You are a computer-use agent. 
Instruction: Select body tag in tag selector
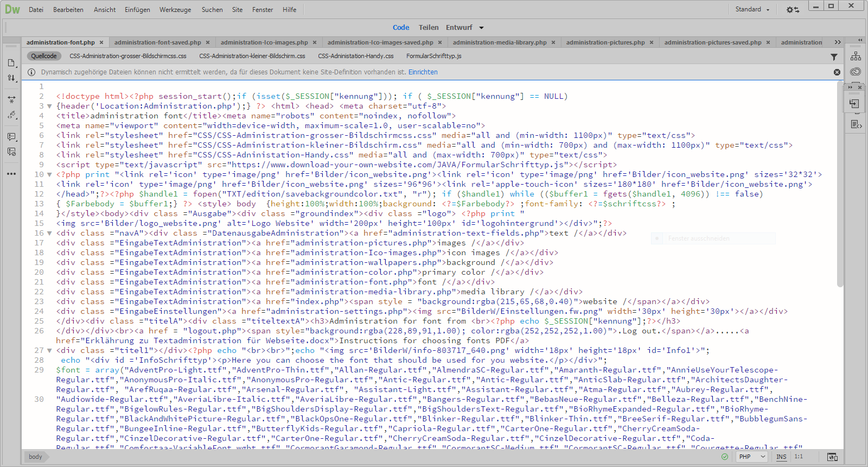35,457
